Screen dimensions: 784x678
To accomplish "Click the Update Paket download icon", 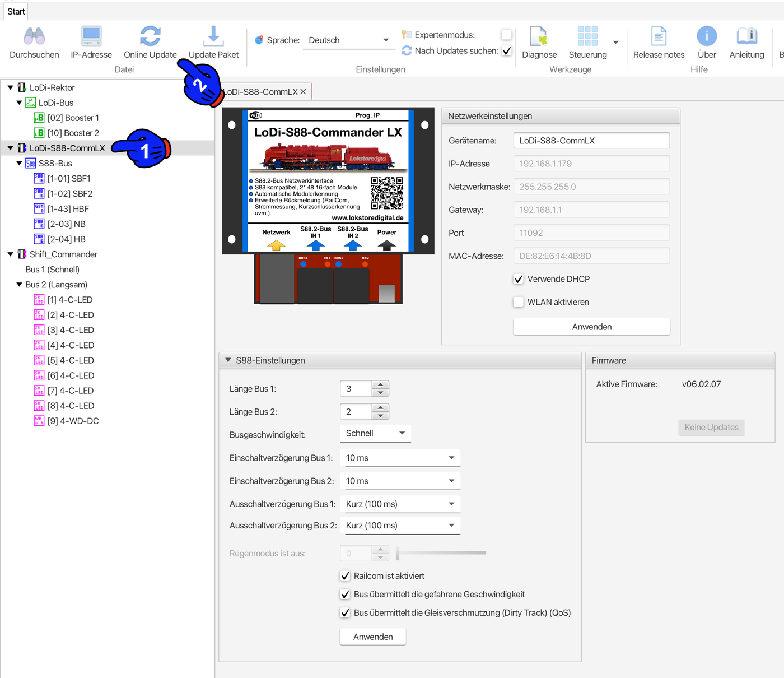I will 213,36.
